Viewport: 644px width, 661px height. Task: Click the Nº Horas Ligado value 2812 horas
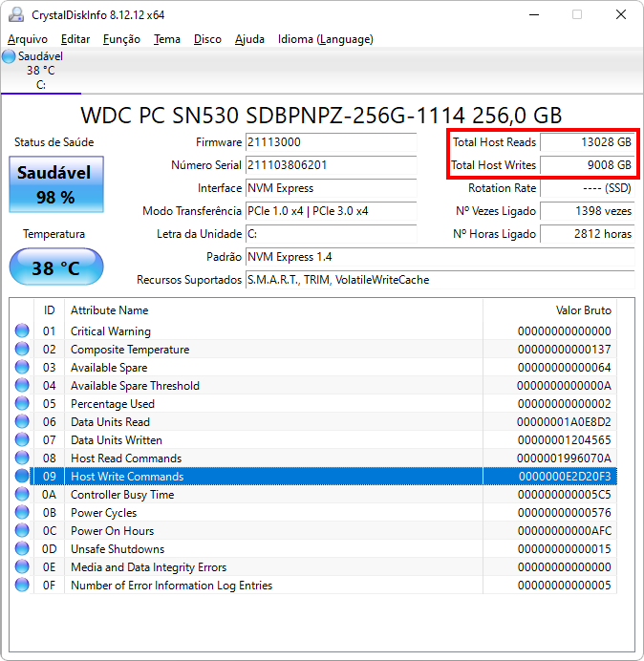pyautogui.click(x=587, y=234)
